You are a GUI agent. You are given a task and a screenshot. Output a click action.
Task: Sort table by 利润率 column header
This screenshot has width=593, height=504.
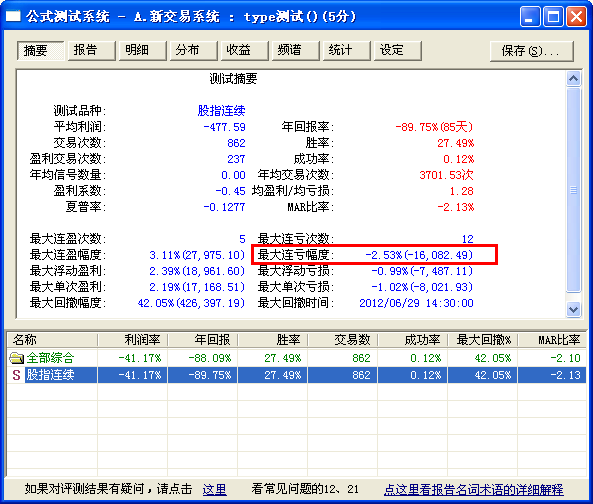pyautogui.click(x=133, y=340)
